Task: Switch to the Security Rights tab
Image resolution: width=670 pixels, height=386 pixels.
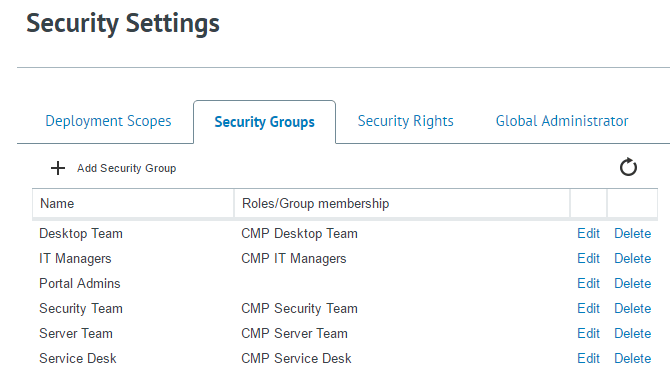Action: (406, 121)
